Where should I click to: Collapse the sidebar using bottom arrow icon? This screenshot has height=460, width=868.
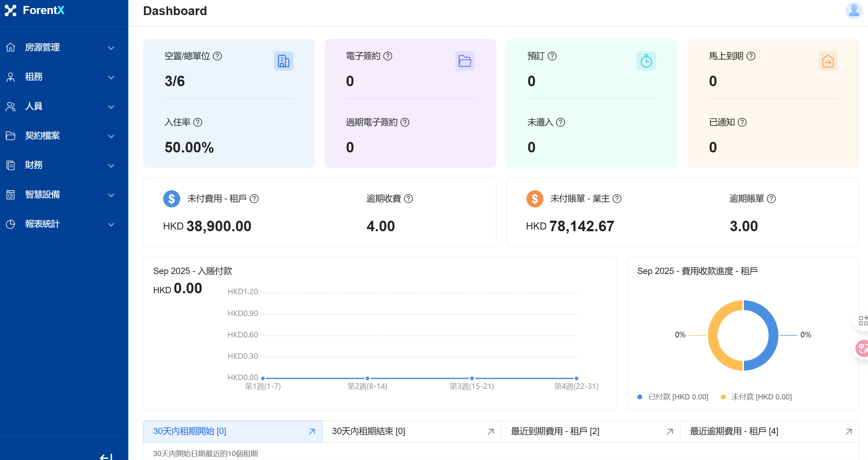pyautogui.click(x=106, y=456)
